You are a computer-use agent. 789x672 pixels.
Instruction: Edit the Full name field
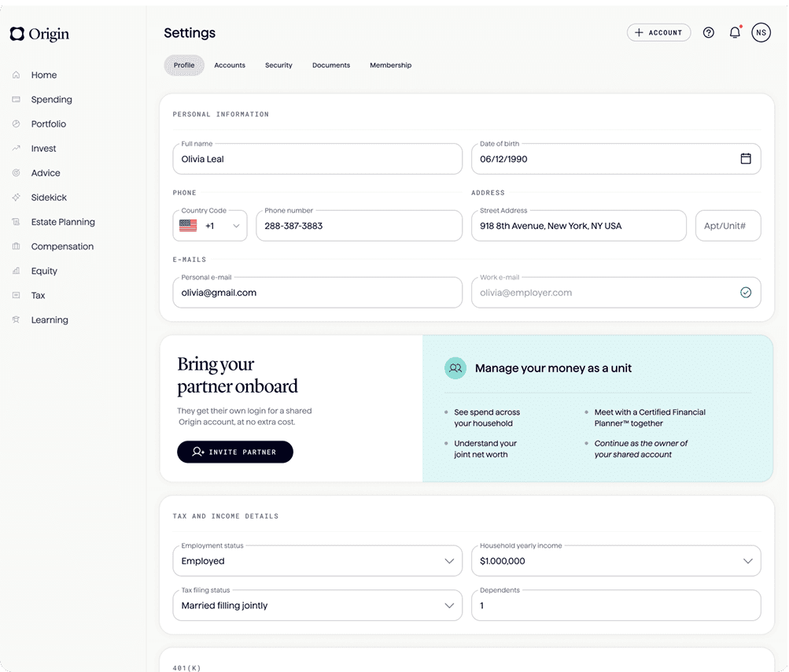point(318,159)
